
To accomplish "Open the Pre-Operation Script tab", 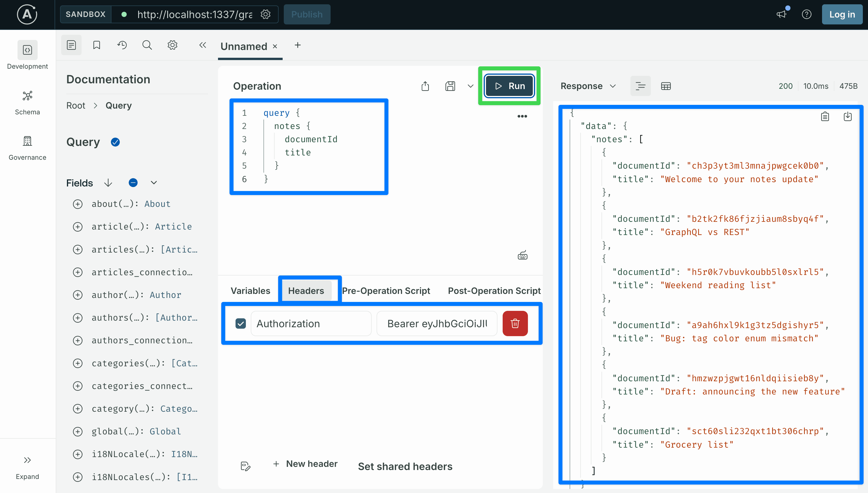I will click(x=386, y=290).
